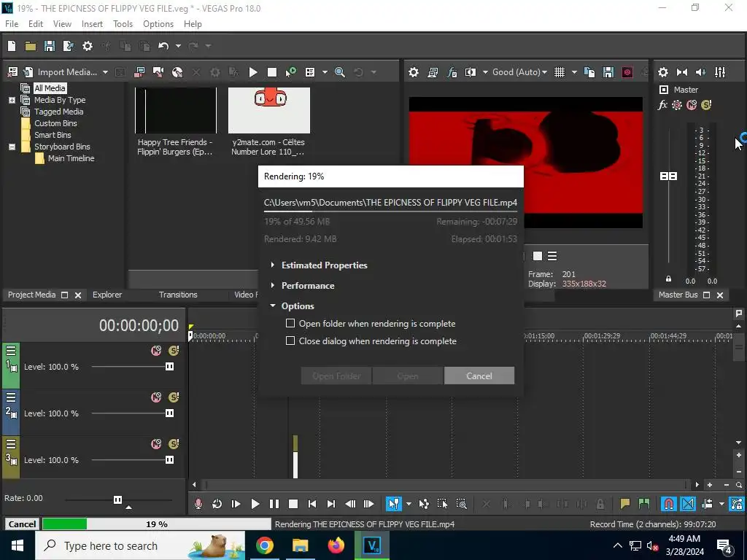Open overlays dropdown arrow next to grid icon
The width and height of the screenshot is (747, 560).
574,72
